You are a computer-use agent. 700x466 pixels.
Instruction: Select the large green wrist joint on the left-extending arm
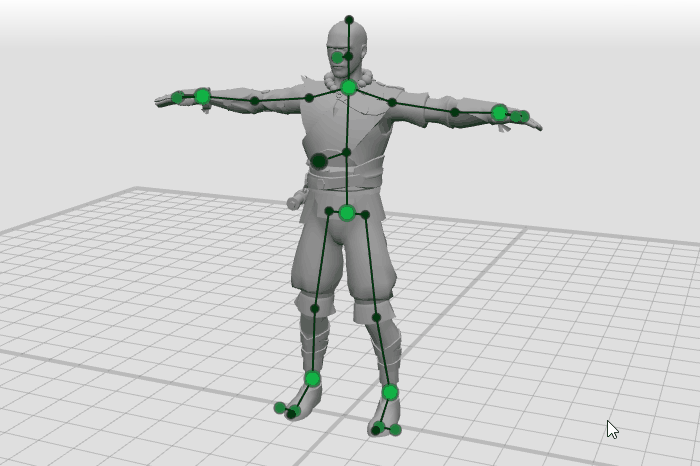[x=203, y=96]
